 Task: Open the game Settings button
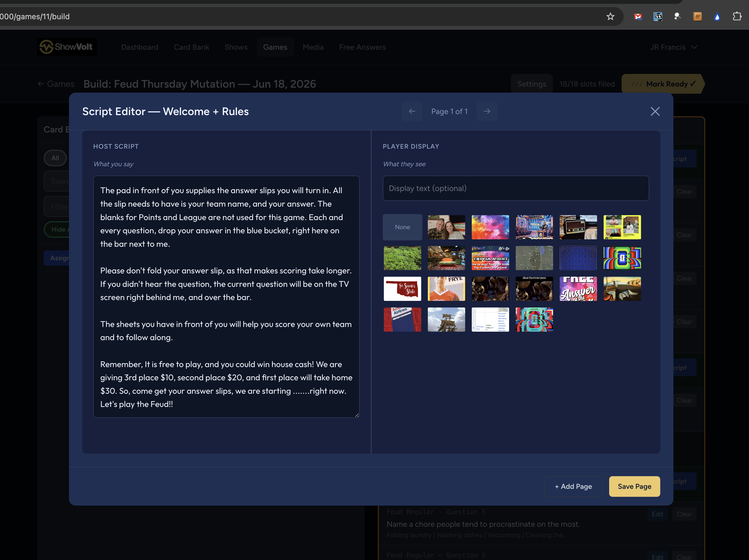pyautogui.click(x=531, y=84)
